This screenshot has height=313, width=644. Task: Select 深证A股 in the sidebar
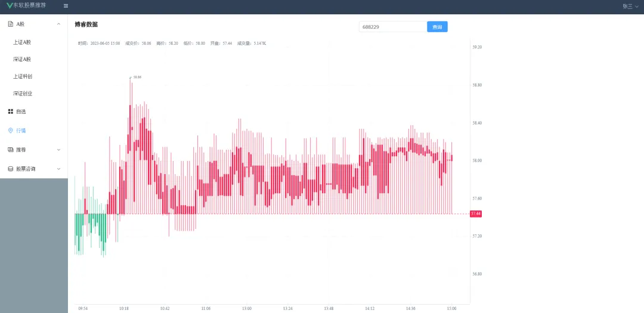[22, 60]
